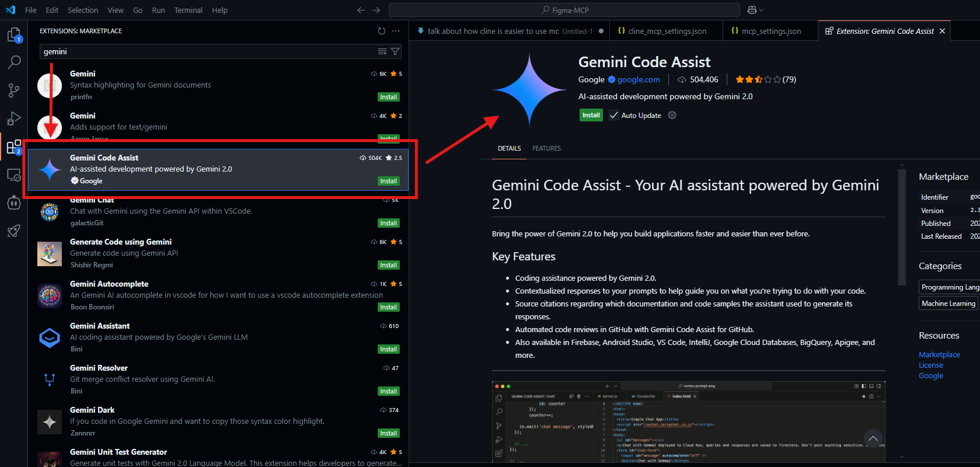
Task: Close the Gemini Code Assist extension tab
Action: (942, 31)
